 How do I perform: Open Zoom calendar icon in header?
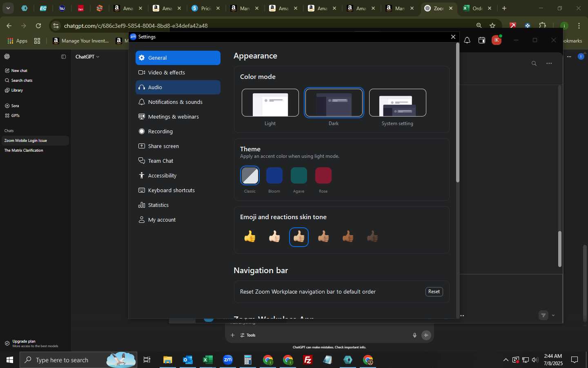(482, 40)
